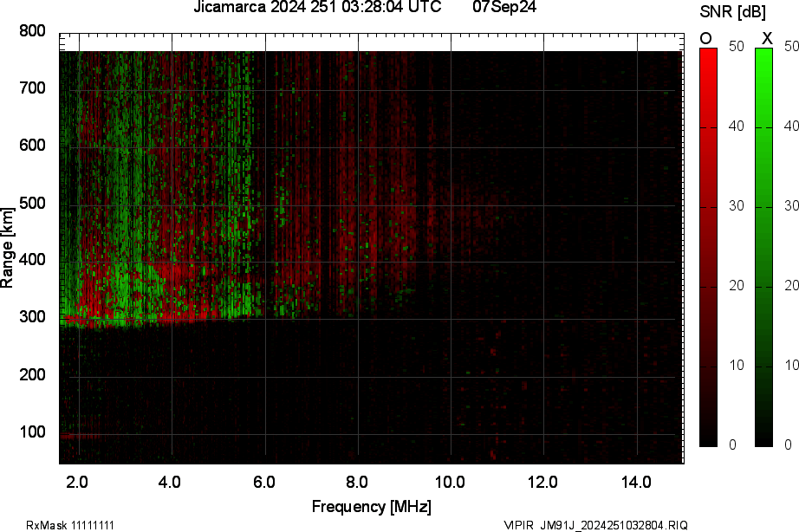The width and height of the screenshot is (799, 532).
Task: Click the 300 tick on the range axis
Action: pyautogui.click(x=32, y=318)
